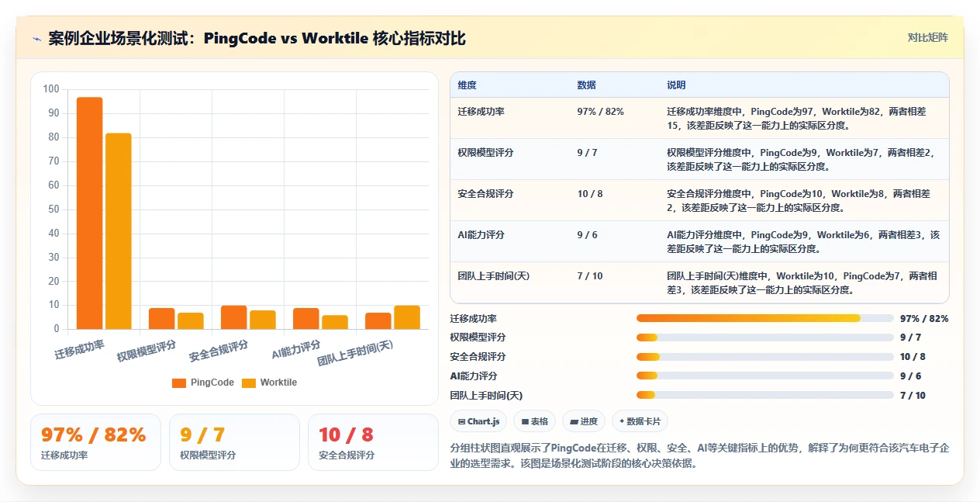This screenshot has width=980, height=502.
Task: Click the Worktile 迁移成功率 bar in chart
Action: click(119, 230)
